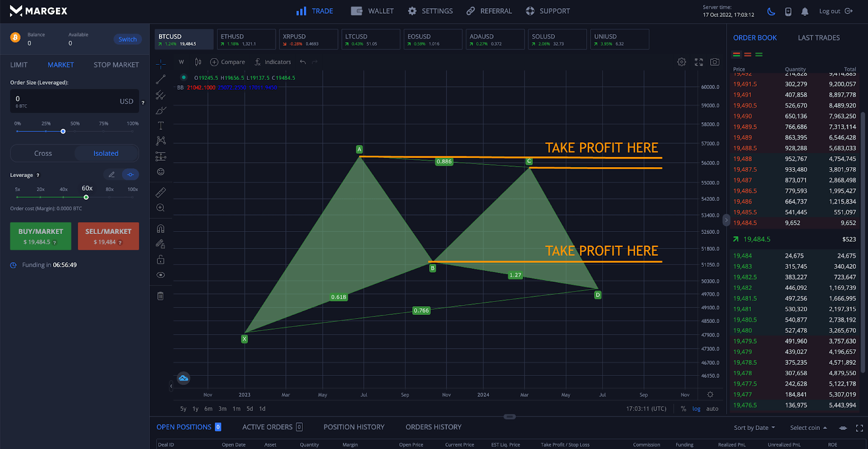Expand the Select coin dropdown
The width and height of the screenshot is (868, 449).
808,428
